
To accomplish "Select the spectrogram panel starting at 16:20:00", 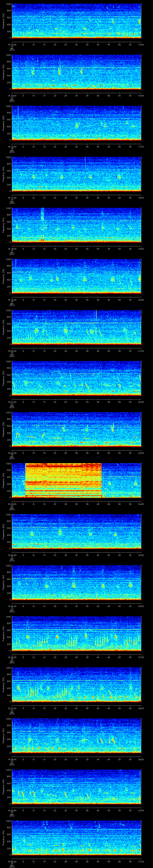I will (x=76, y=327).
